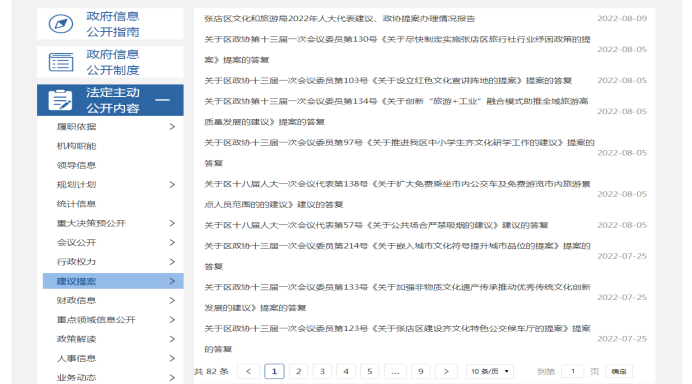Open the 张店区文化和旅游局2022年 report link
This screenshot has height=384, width=692.
[339, 19]
